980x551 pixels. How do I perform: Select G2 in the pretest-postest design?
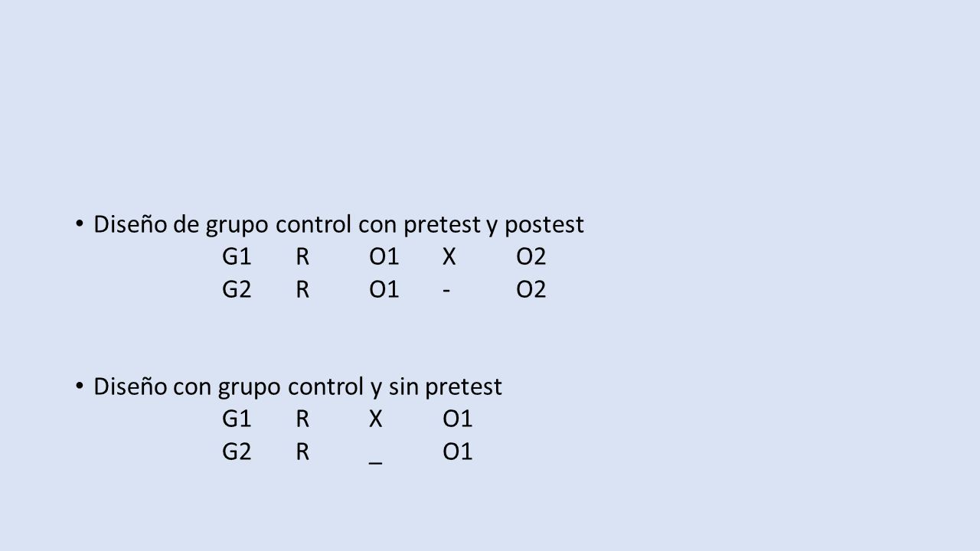coord(237,290)
